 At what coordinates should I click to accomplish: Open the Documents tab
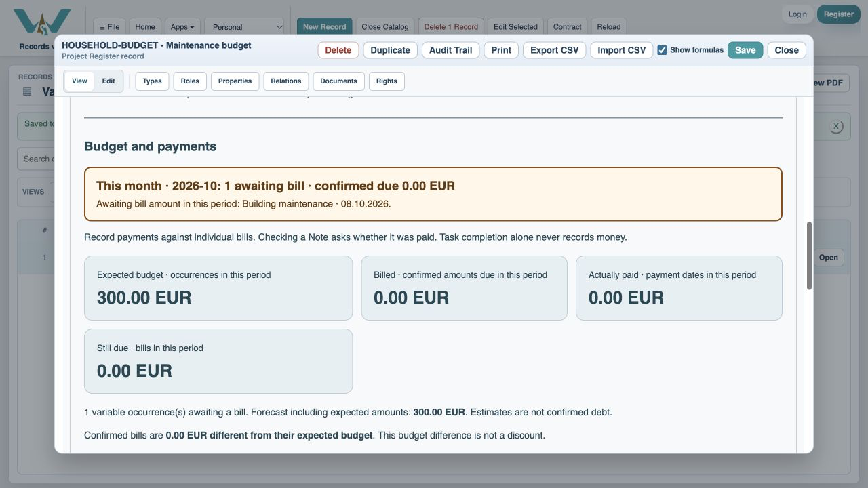338,81
